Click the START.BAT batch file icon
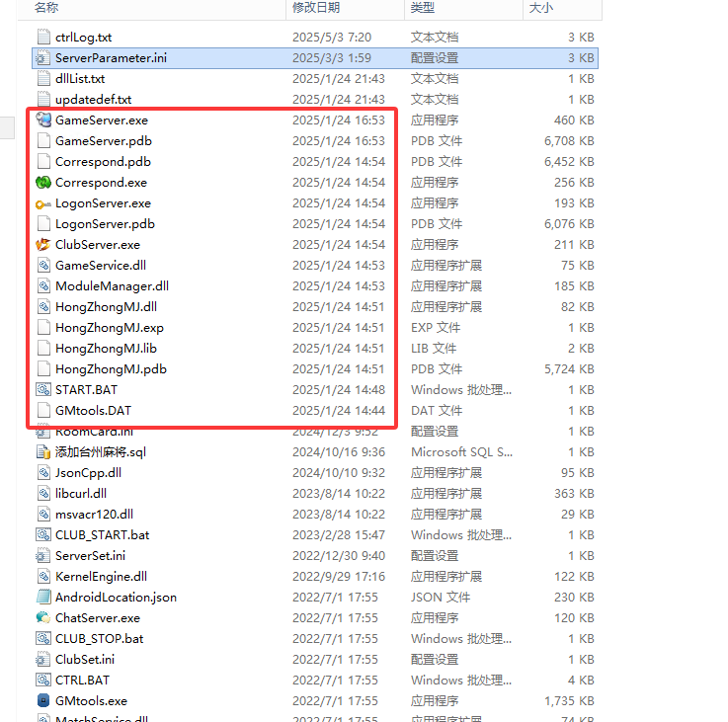Image resolution: width=728 pixels, height=722 pixels. pyautogui.click(x=42, y=389)
